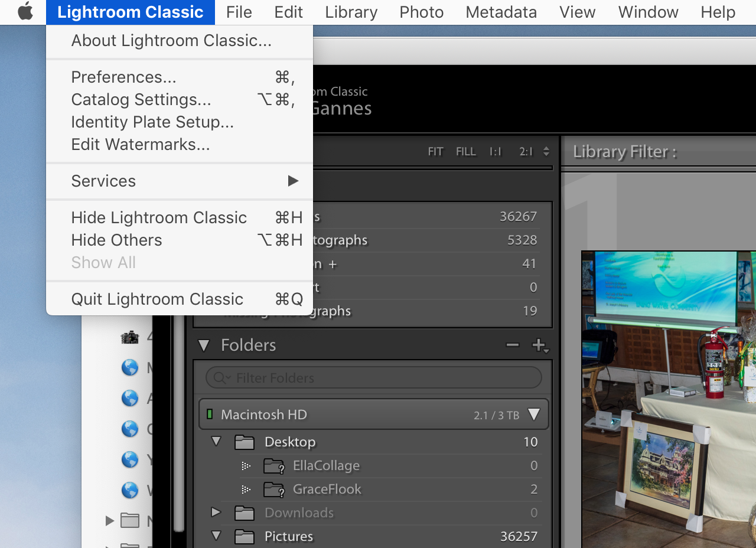Click the folder icon next to Pictures
Image resolution: width=756 pixels, height=548 pixels.
click(x=244, y=536)
